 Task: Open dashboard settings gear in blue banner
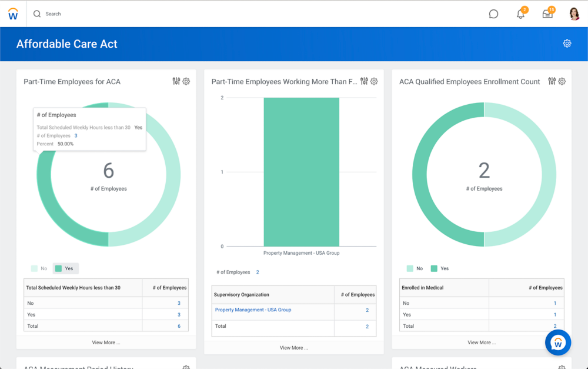[567, 43]
